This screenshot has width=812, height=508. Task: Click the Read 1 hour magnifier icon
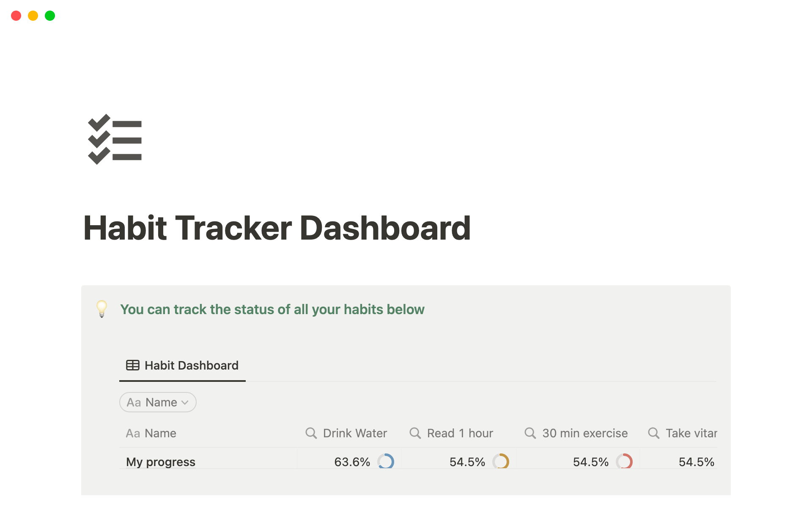tap(415, 433)
